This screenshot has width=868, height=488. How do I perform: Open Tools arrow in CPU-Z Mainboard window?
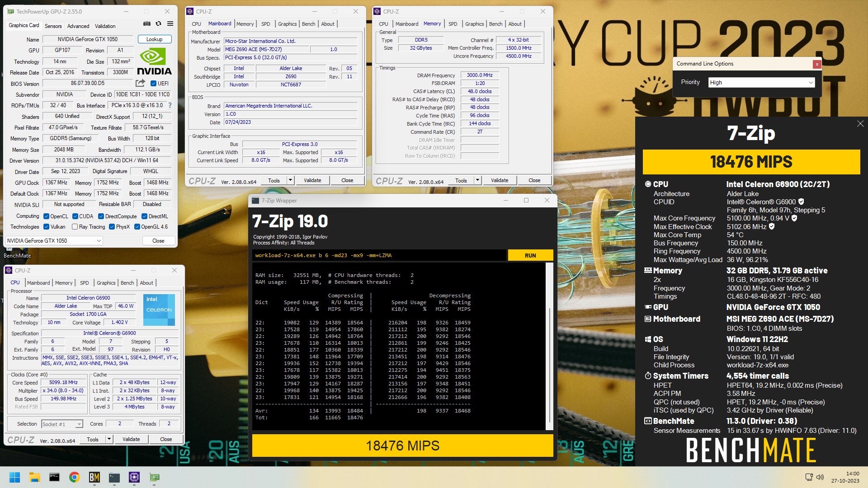click(x=290, y=180)
